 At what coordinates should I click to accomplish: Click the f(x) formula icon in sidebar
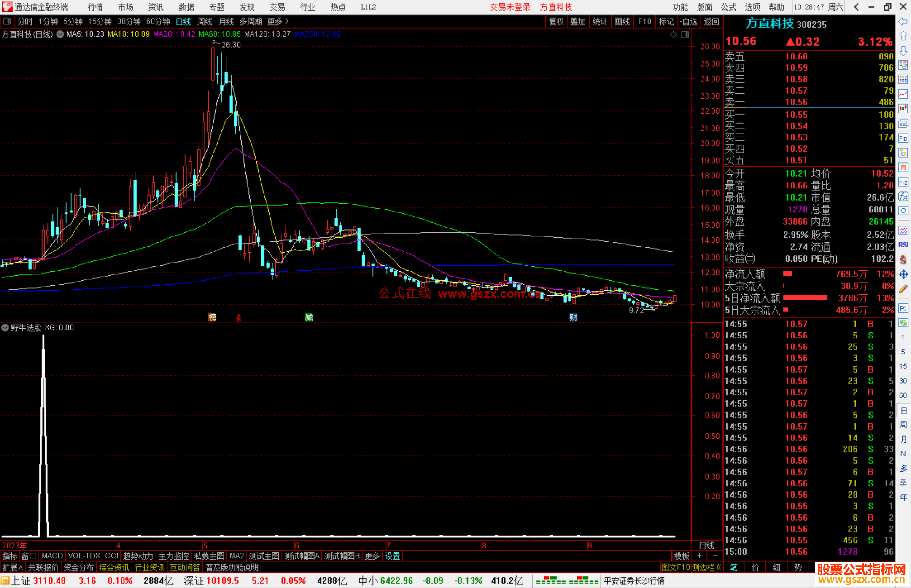coord(903,196)
